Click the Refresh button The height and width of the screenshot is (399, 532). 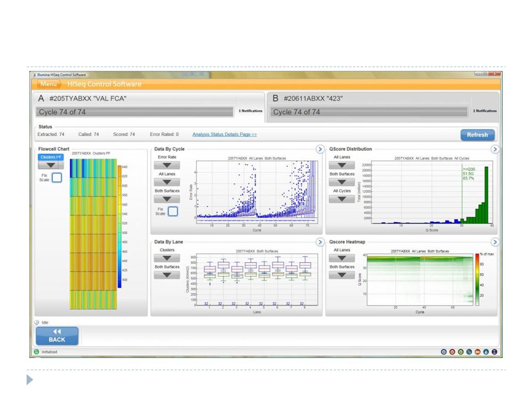(x=477, y=135)
